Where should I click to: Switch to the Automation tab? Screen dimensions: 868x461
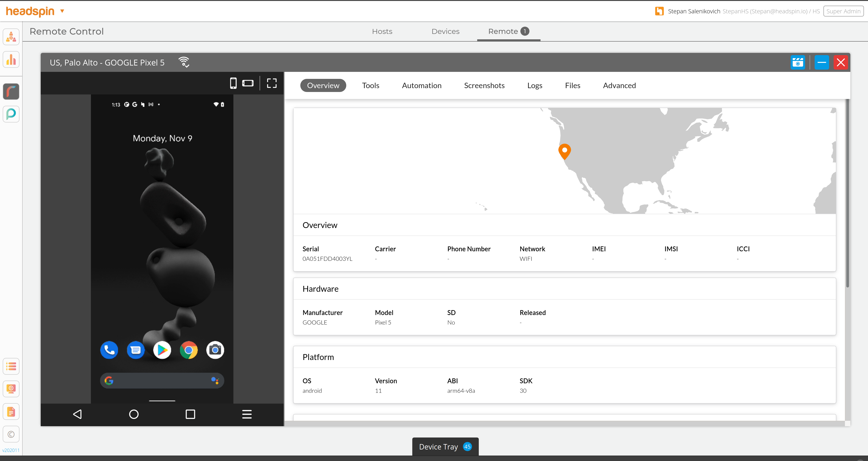tap(422, 85)
